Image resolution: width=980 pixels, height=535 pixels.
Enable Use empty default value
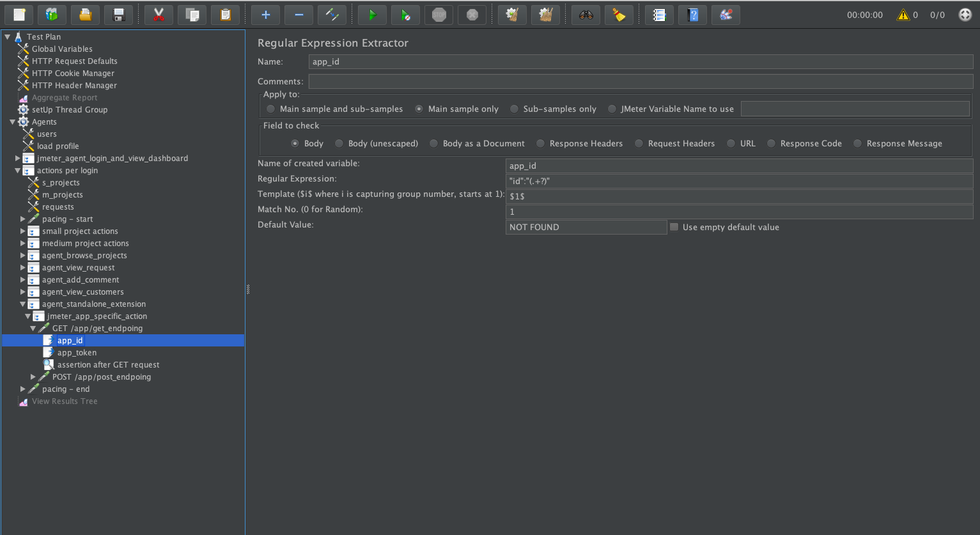pyautogui.click(x=674, y=226)
